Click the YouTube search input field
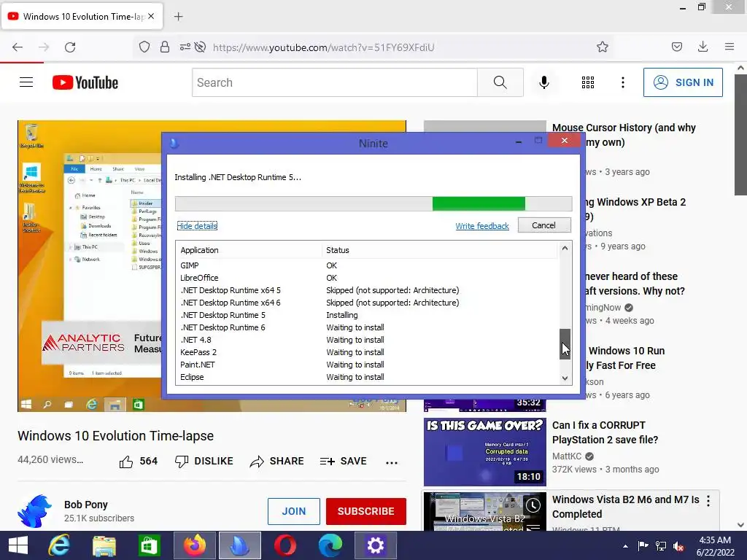 click(x=335, y=82)
